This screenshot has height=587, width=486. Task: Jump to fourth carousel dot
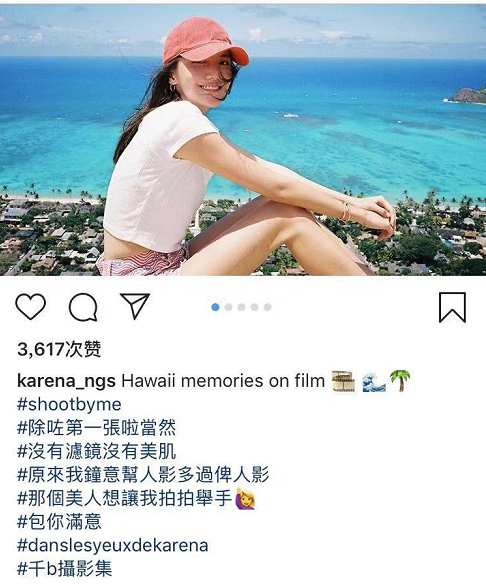(x=255, y=307)
